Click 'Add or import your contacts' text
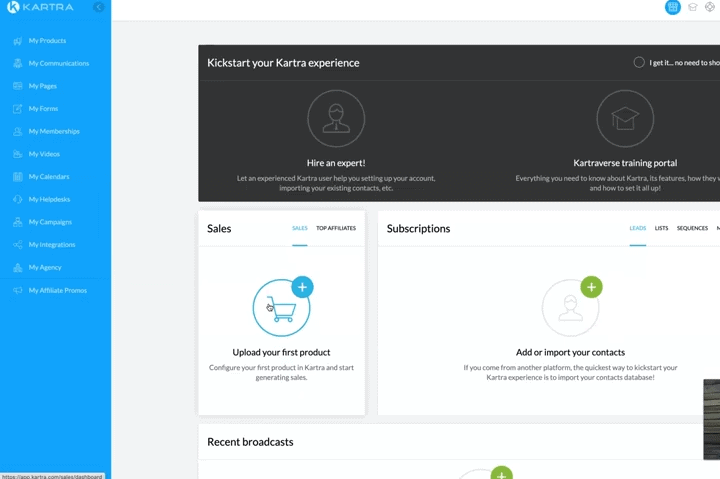Image resolution: width=720 pixels, height=479 pixels. point(570,352)
